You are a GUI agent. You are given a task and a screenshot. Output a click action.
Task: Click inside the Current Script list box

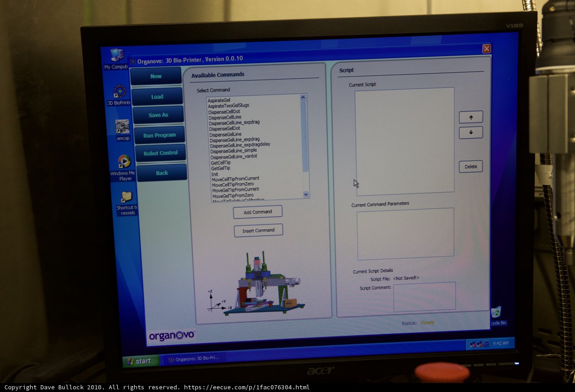coord(405,141)
